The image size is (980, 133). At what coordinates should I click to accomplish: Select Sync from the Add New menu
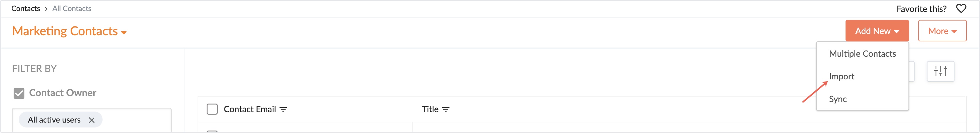click(x=837, y=99)
